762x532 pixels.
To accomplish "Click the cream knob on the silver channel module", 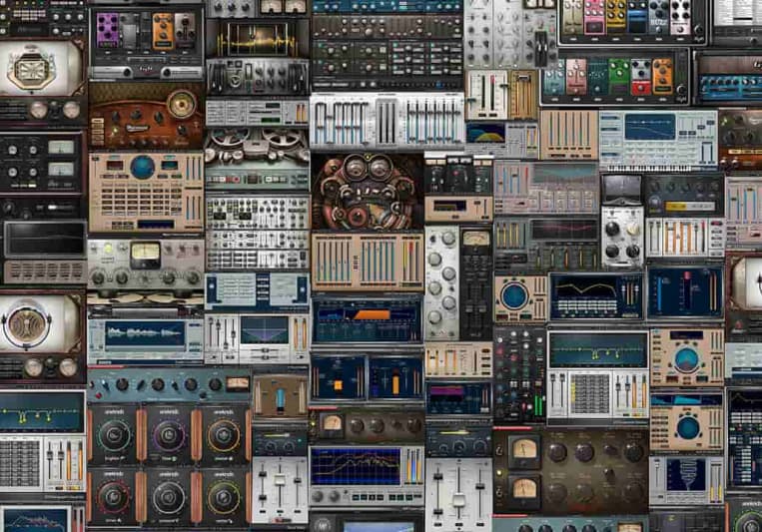I will (633, 229).
